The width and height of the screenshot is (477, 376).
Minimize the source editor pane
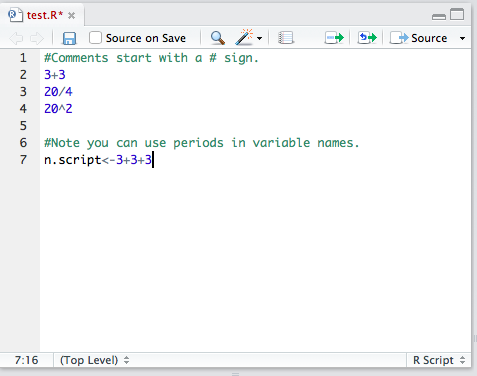coord(439,17)
